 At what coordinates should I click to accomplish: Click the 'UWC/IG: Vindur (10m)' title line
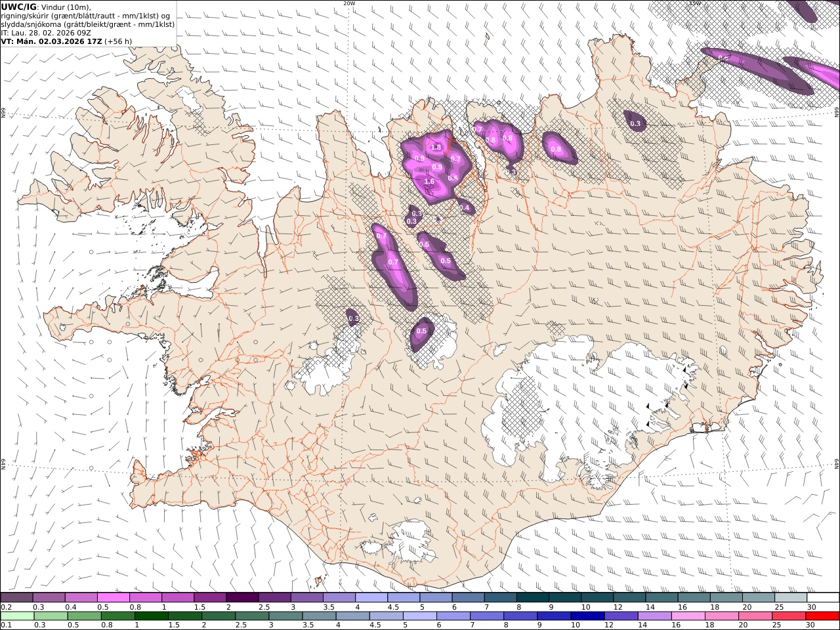point(46,7)
